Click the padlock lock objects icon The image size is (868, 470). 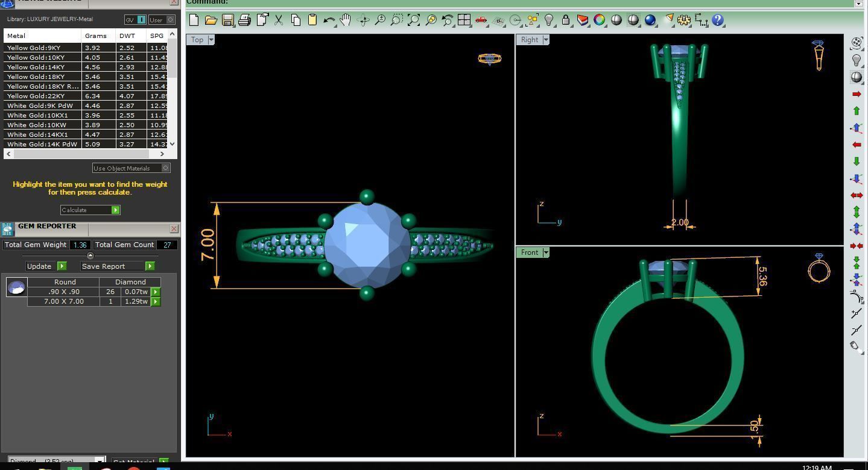(566, 20)
